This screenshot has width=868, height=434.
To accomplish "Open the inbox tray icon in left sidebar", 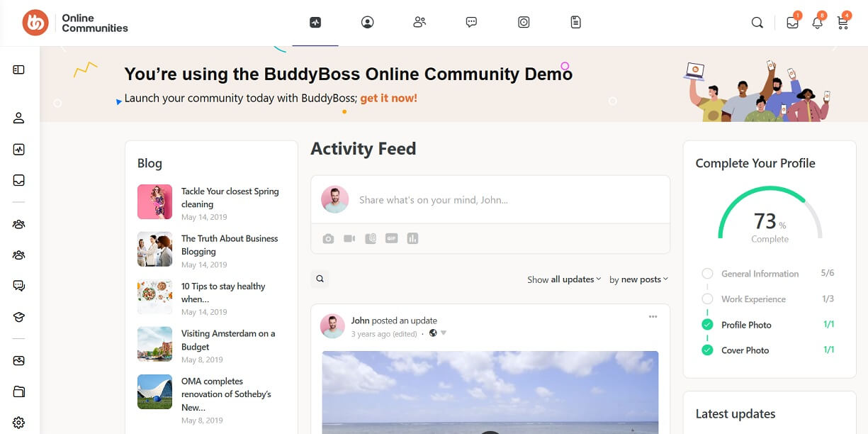I will [19, 181].
